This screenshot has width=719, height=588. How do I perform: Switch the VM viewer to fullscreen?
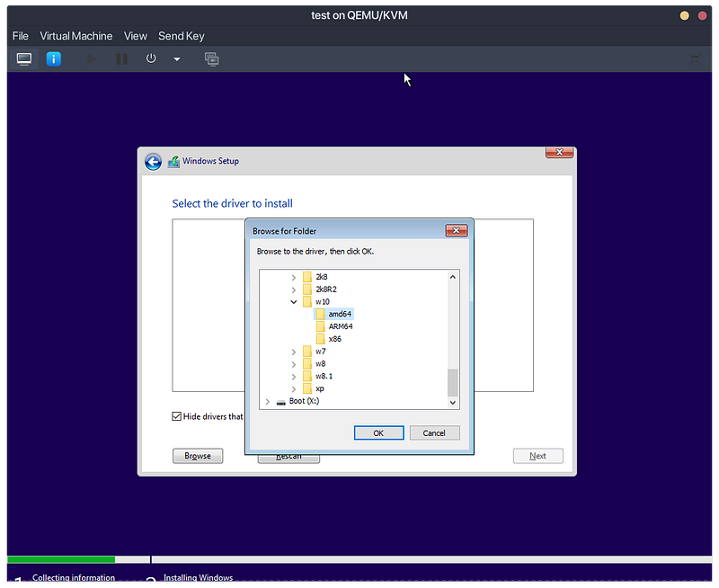[x=695, y=59]
